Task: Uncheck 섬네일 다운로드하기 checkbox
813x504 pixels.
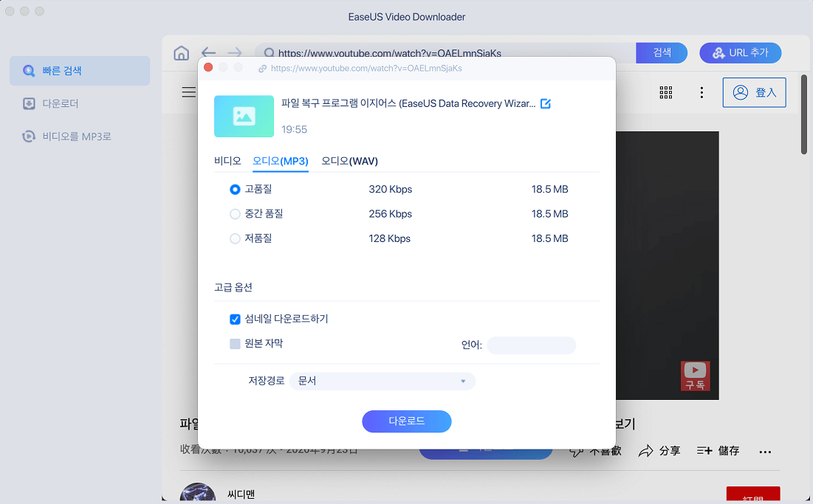Action: tap(235, 319)
